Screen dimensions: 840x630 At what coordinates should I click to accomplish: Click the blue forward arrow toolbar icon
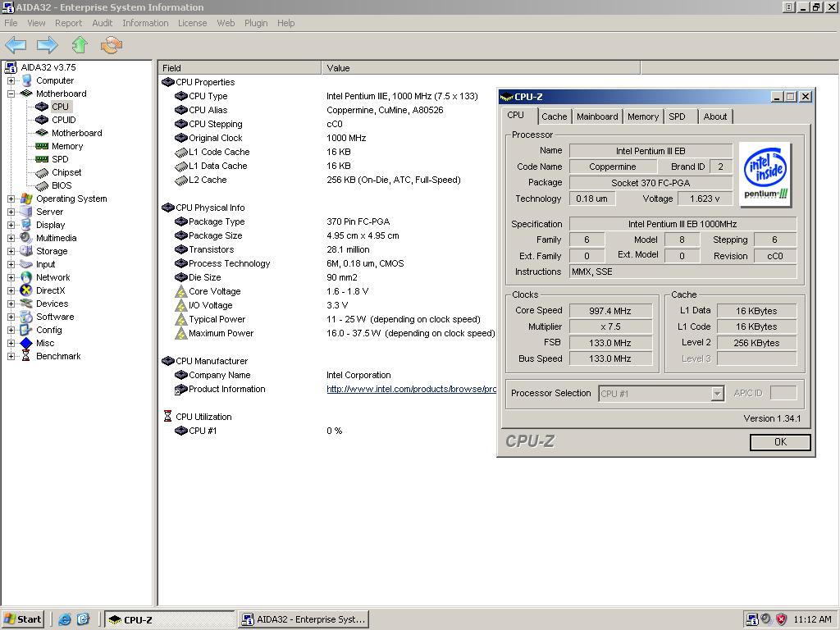point(47,45)
